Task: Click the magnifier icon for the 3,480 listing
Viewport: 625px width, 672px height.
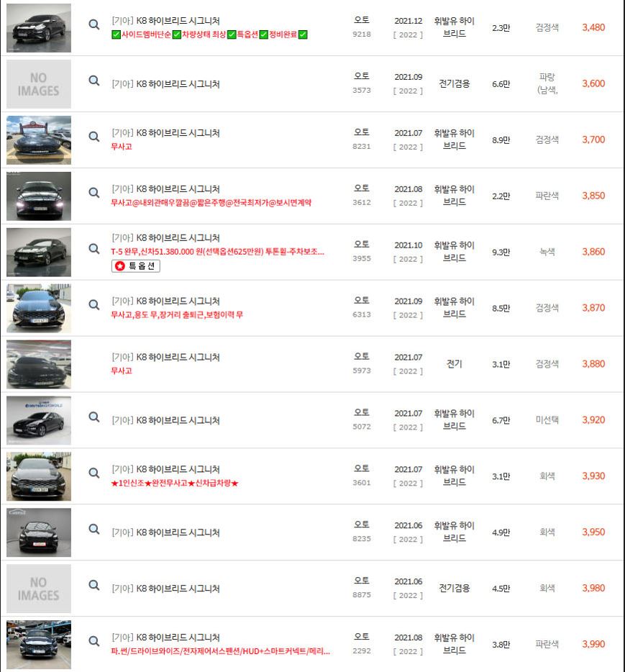Action: point(93,24)
